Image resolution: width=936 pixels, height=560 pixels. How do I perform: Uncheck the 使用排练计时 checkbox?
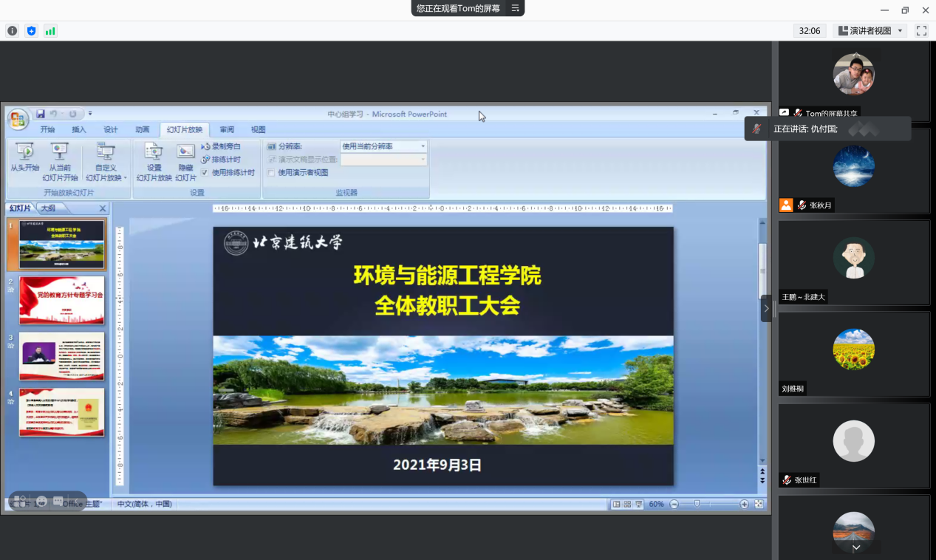pyautogui.click(x=205, y=173)
